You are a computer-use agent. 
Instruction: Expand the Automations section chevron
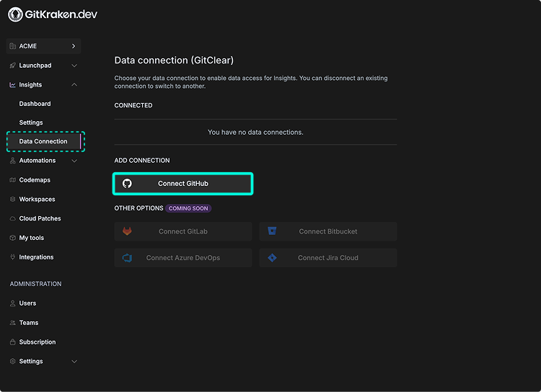tap(74, 161)
